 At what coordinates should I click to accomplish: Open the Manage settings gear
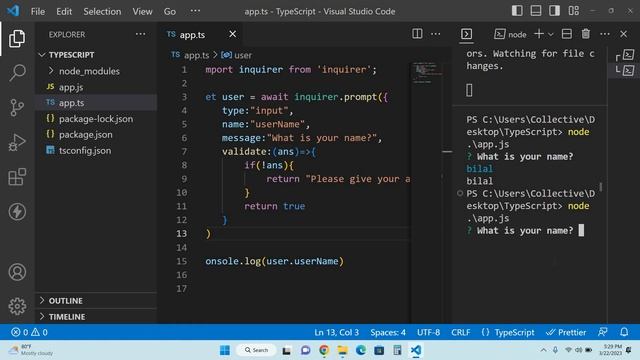tap(17, 306)
